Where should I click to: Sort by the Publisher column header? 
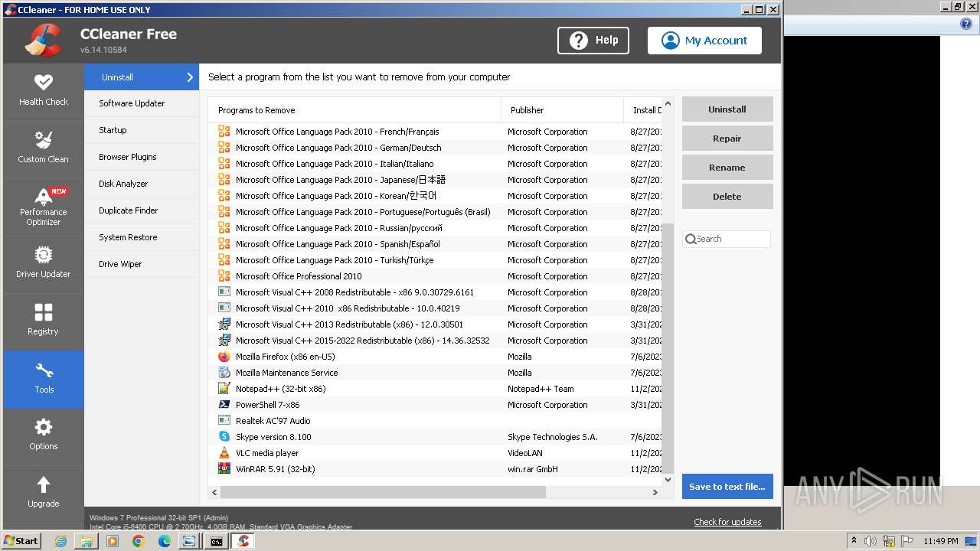pos(563,110)
